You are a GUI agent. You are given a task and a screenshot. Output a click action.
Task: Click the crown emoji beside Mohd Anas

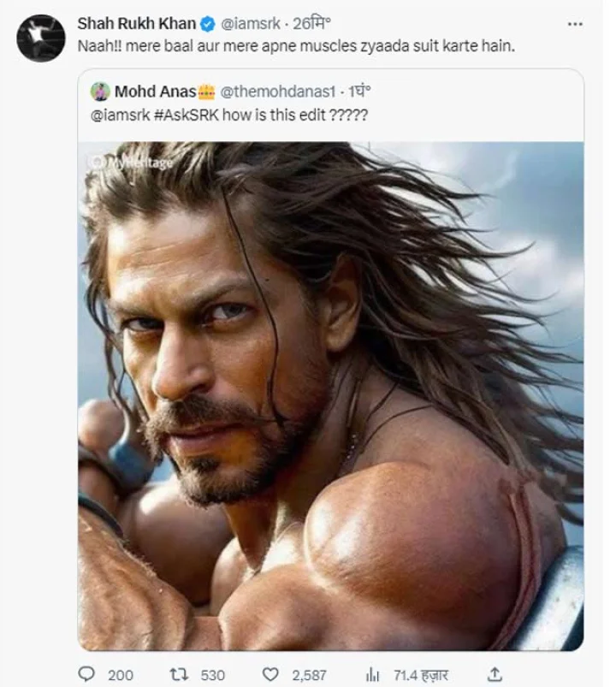(206, 92)
